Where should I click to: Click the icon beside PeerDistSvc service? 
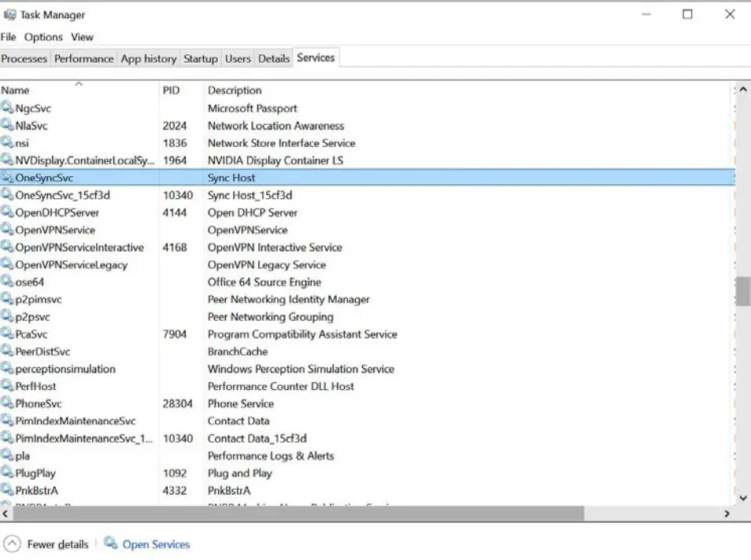(7, 352)
